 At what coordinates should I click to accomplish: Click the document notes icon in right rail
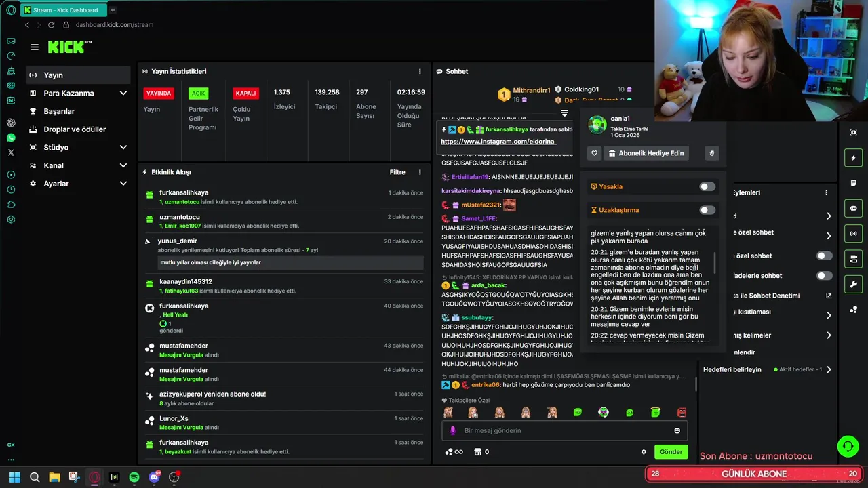853,183
